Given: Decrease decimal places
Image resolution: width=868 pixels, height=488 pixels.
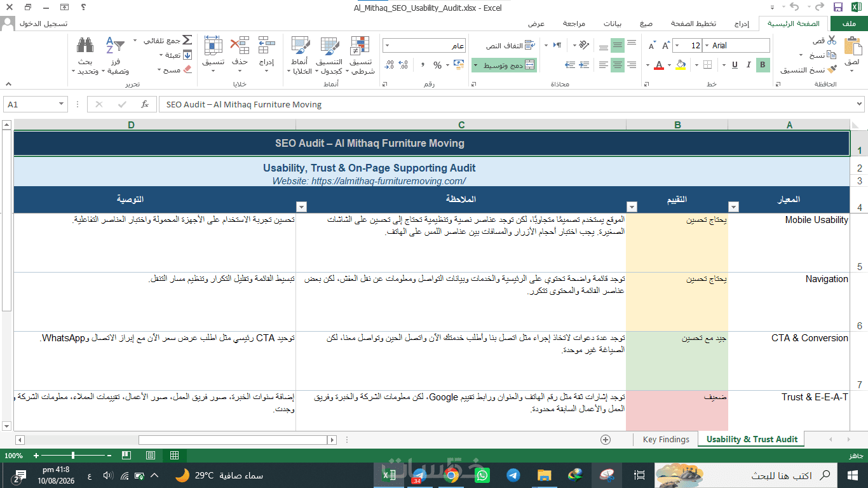Looking at the screenshot, I should tap(389, 65).
